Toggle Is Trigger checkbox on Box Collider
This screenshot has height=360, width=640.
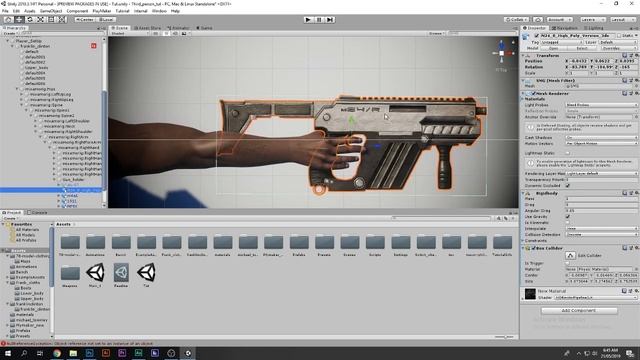[568, 263]
